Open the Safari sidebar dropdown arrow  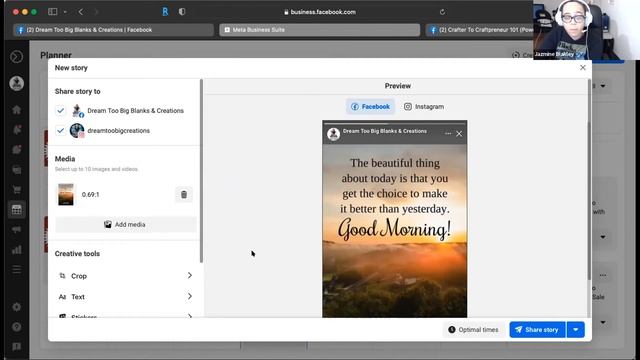pyautogui.click(x=65, y=12)
